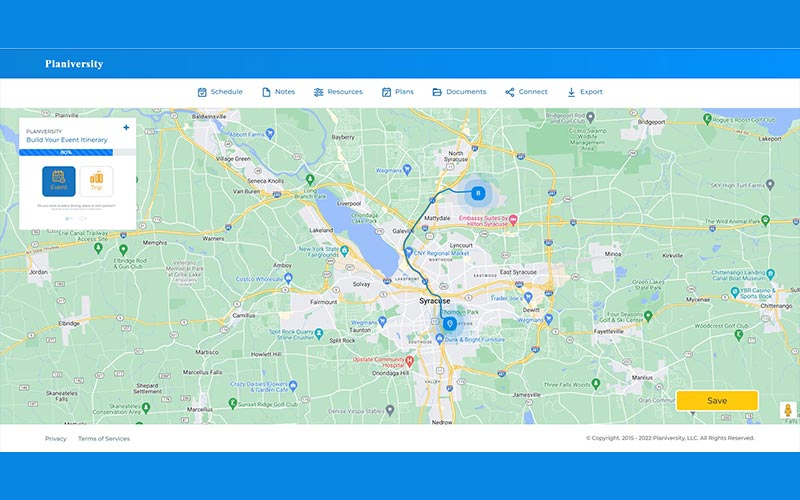The image size is (800, 500).
Task: Click the East Syracuse label on the map
Action: [518, 272]
